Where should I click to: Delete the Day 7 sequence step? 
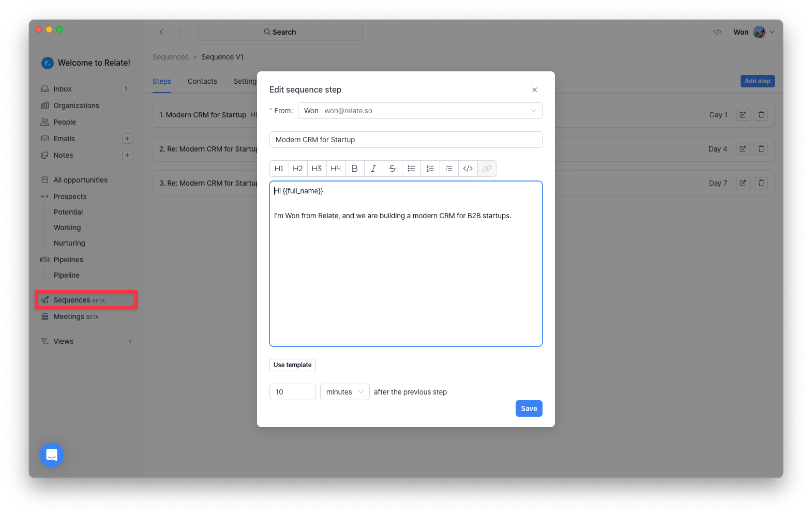coord(761,183)
